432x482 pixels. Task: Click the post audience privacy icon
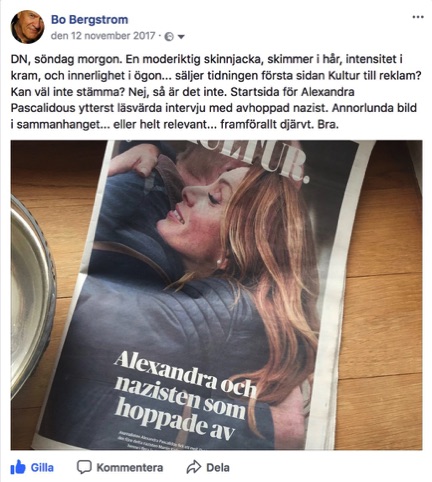pos(169,37)
